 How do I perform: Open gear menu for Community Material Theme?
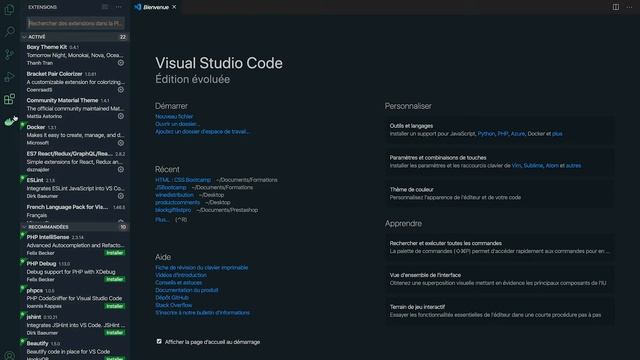(x=121, y=116)
